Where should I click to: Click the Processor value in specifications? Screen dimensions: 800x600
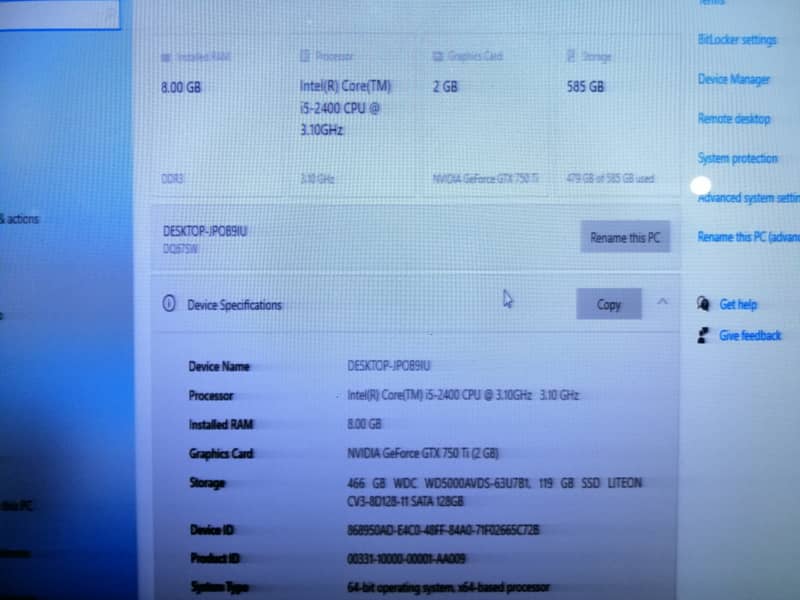tap(463, 395)
